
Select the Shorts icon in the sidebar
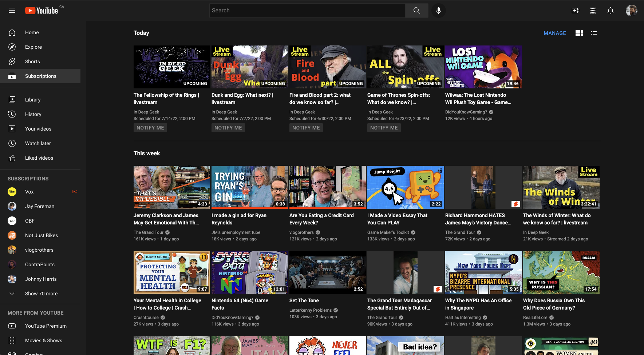pos(12,61)
